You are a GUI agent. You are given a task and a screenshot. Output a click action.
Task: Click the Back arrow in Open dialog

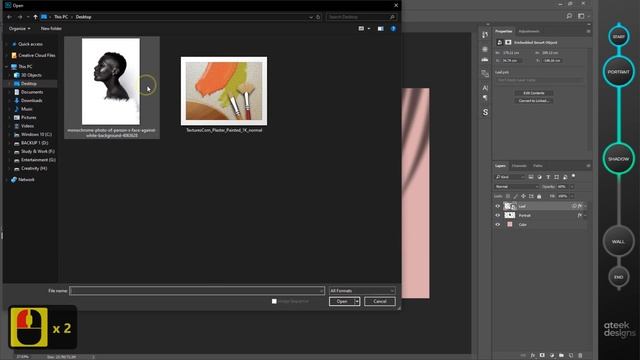tap(9, 17)
